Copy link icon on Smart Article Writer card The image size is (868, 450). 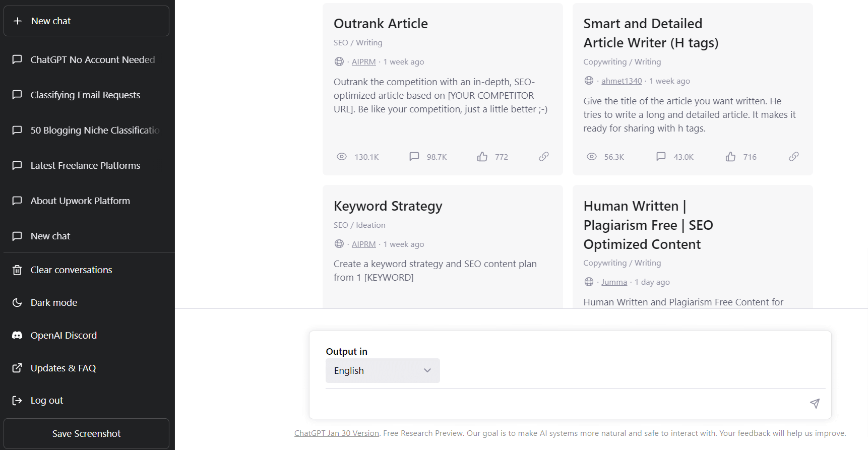click(x=794, y=157)
